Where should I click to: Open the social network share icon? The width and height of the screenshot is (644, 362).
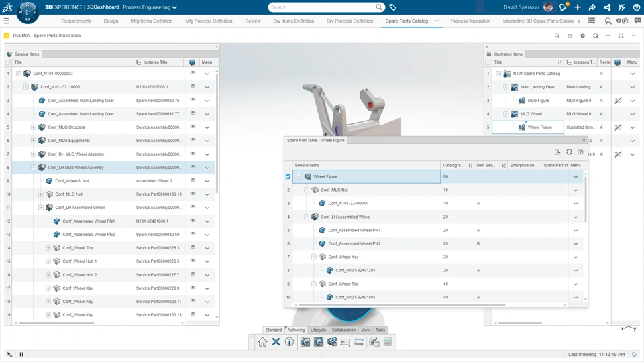click(607, 7)
